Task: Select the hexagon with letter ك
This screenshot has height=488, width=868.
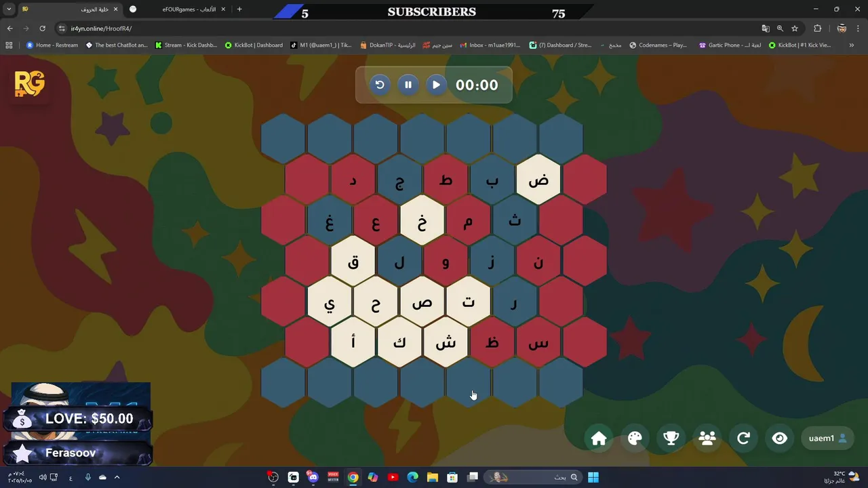Action: click(399, 343)
